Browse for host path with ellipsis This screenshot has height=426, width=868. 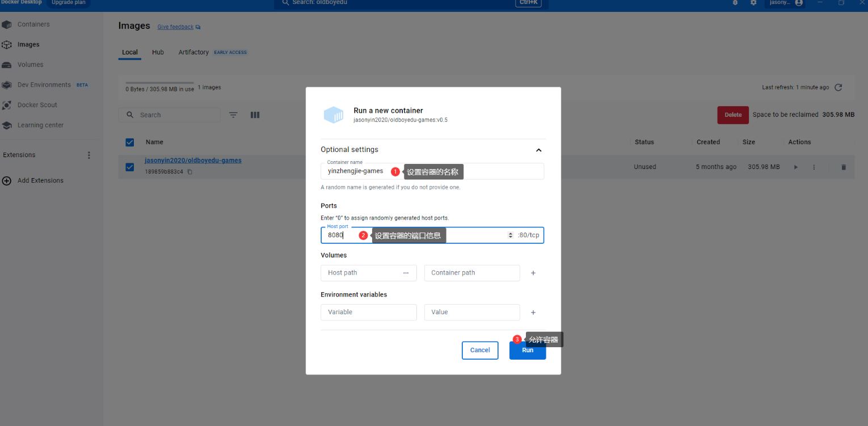(x=406, y=273)
